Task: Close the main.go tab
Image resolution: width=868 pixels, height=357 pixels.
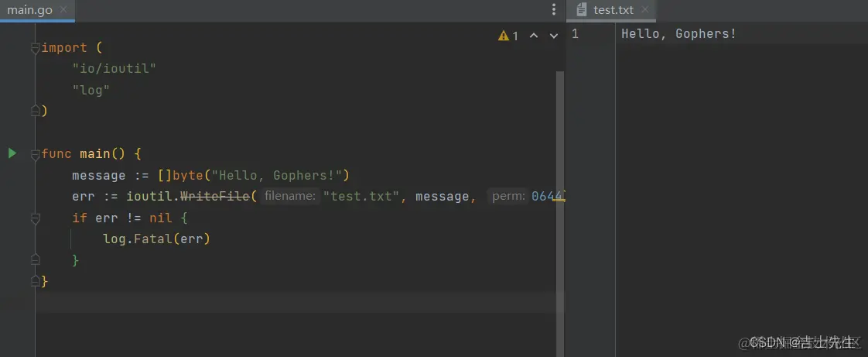Action: pos(63,10)
